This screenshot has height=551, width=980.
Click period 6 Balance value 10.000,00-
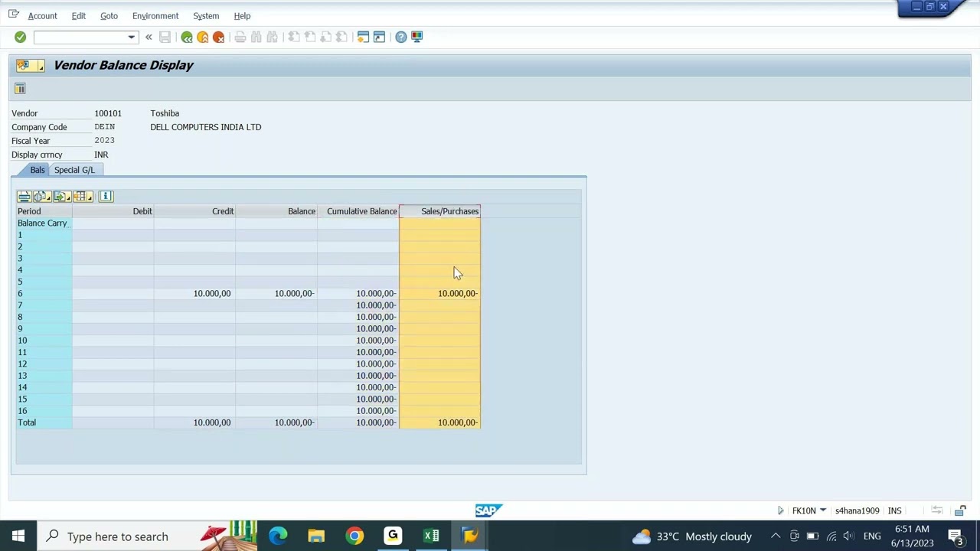point(295,293)
